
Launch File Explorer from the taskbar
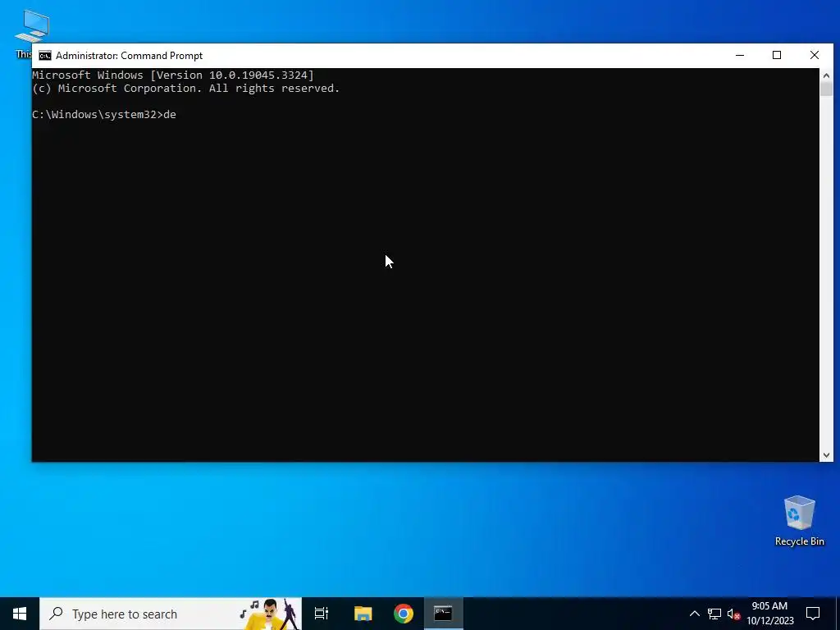[363, 614]
